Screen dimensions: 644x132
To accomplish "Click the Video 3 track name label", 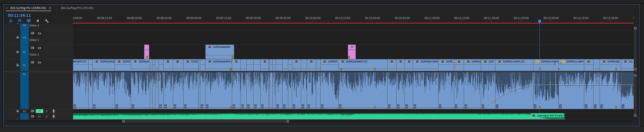I will tap(34, 40).
